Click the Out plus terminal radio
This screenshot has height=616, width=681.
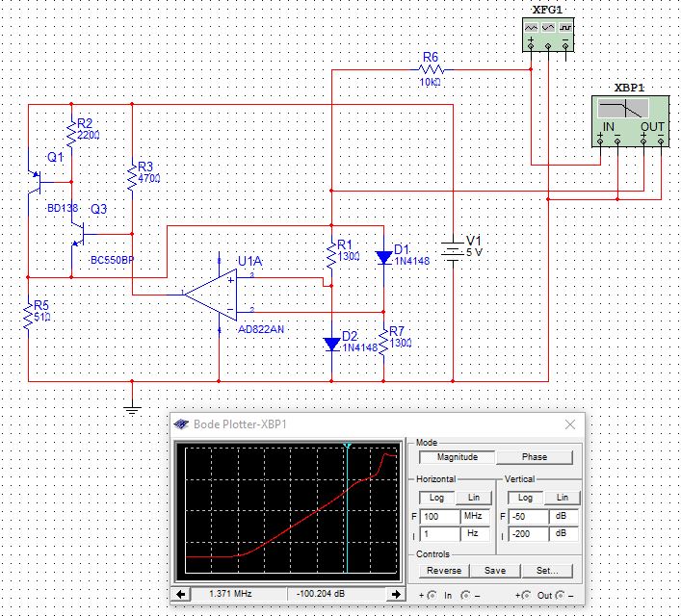[x=526, y=596]
